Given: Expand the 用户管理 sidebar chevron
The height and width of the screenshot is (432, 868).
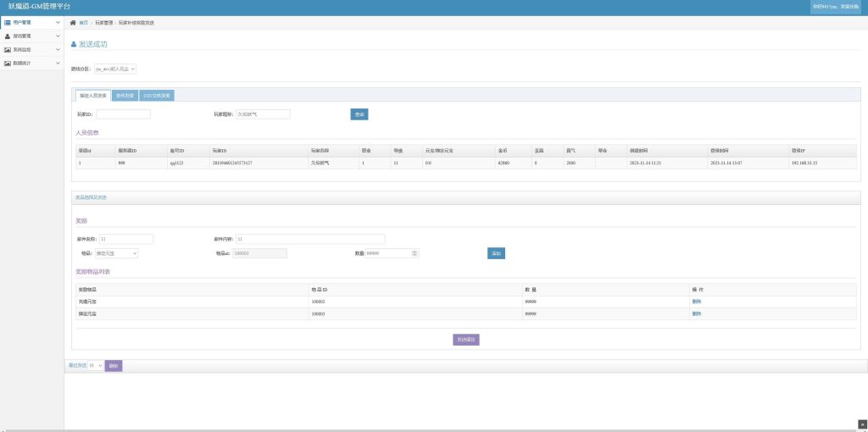Looking at the screenshot, I should coord(57,23).
